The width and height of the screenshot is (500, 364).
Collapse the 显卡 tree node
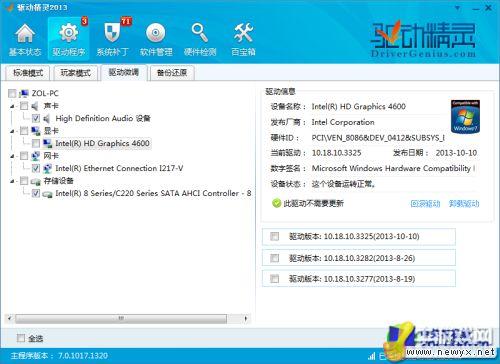(12, 131)
